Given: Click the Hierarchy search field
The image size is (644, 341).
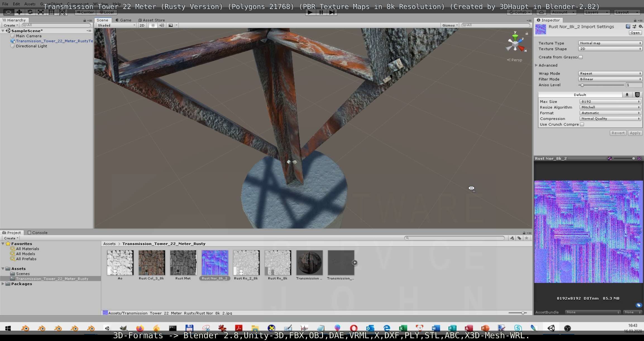Looking at the screenshot, I should coord(56,25).
